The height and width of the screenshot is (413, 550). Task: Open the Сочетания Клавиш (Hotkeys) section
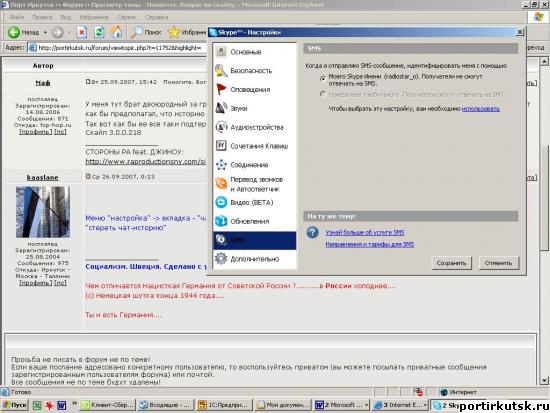[254, 146]
